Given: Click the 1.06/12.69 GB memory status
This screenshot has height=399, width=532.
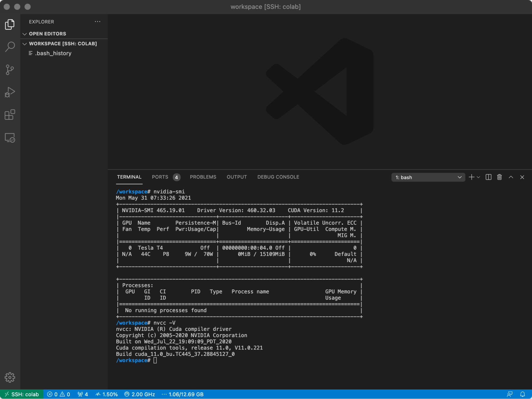Looking at the screenshot, I should 183,394.
